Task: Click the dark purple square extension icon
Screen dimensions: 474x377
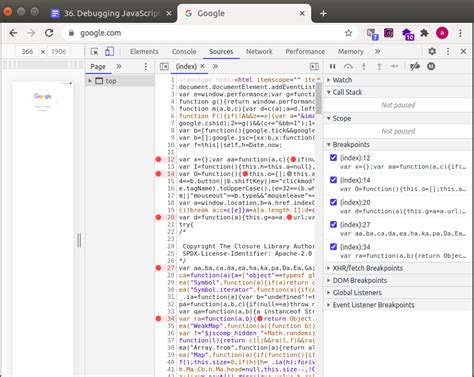Action: pyautogui.click(x=389, y=33)
